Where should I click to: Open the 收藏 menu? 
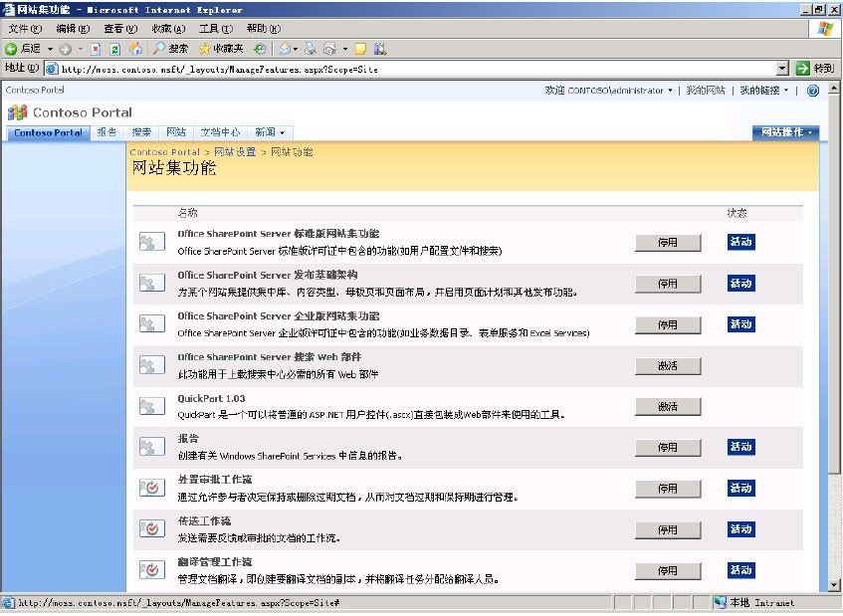pyautogui.click(x=168, y=29)
